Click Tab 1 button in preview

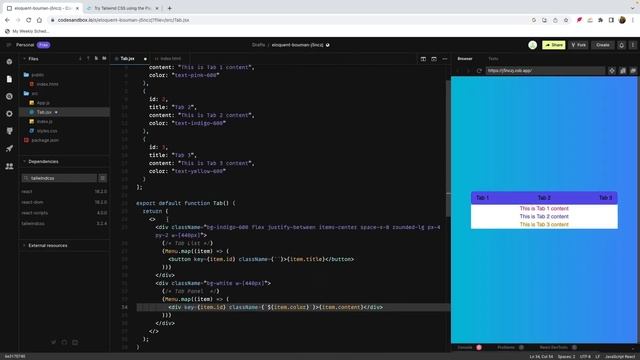point(482,198)
